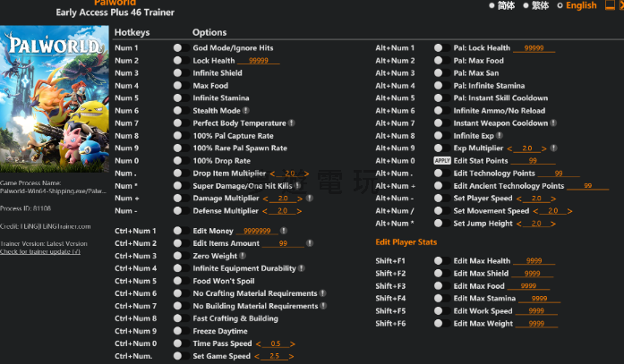Enable Infinite Shield switch
Screen dimensions: 624x364
182,72
